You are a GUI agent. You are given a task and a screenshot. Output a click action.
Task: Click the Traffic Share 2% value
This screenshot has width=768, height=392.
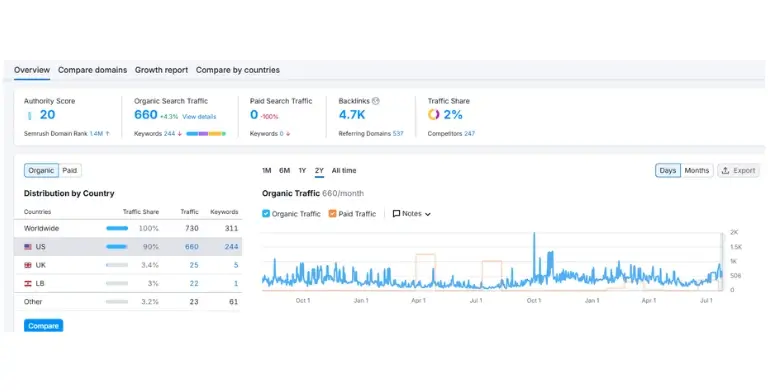pos(453,115)
